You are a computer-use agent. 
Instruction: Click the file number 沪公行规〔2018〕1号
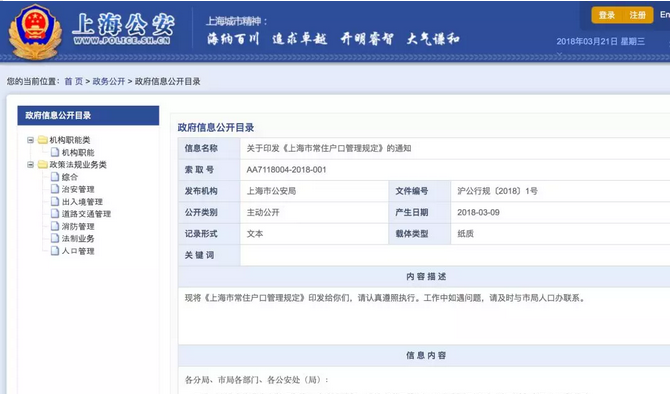click(497, 191)
